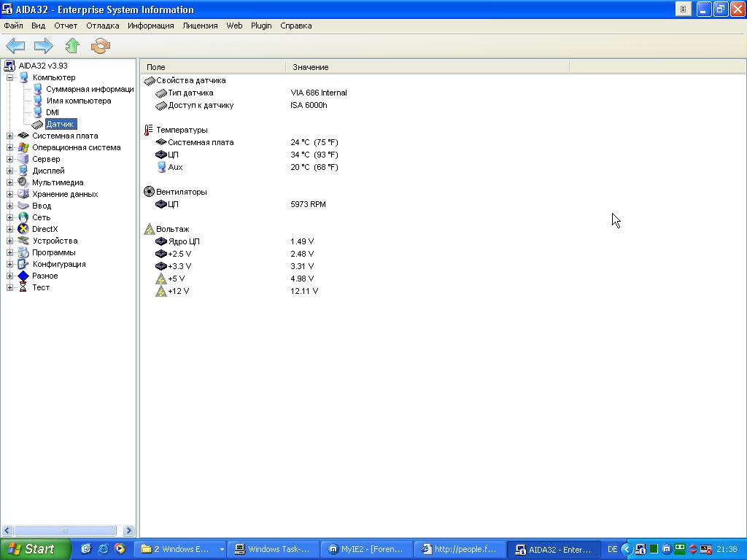Expand the Тест node
Image resolution: width=747 pixels, height=560 pixels.
pyautogui.click(x=9, y=287)
